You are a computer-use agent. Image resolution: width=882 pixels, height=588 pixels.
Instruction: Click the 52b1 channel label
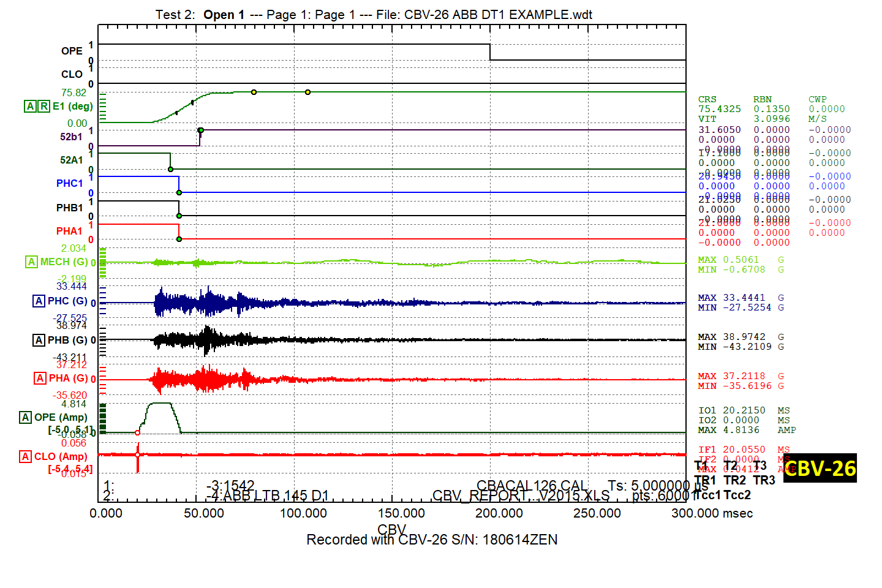[71, 137]
